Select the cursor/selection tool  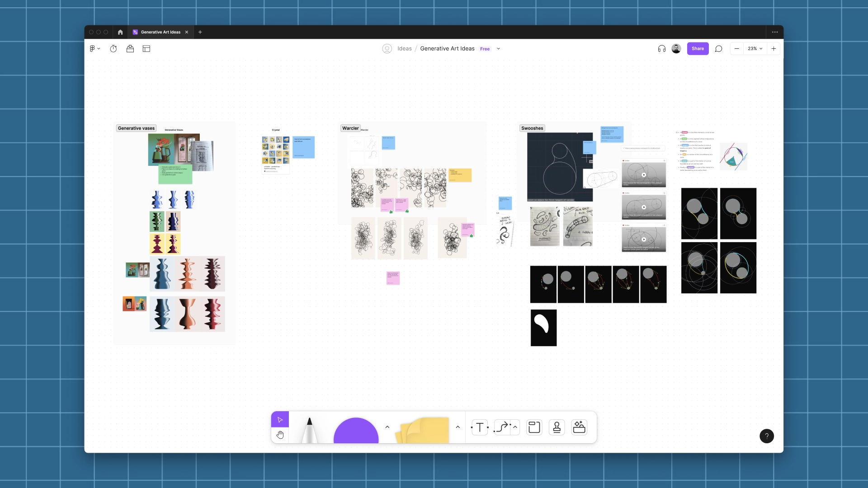click(x=279, y=419)
